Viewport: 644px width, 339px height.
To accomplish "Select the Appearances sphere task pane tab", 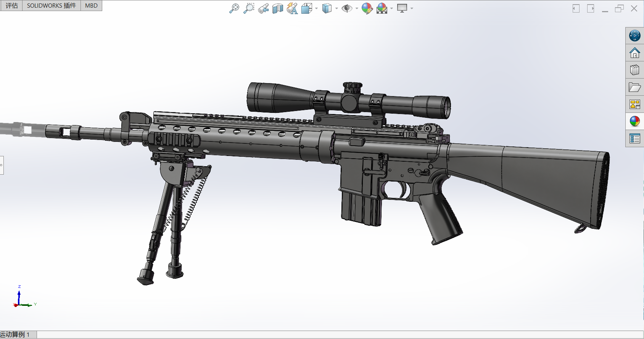I will tap(634, 121).
